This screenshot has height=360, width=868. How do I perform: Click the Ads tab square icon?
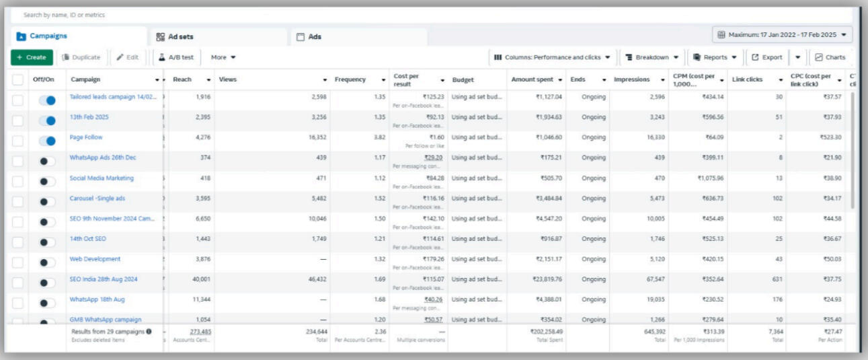click(x=301, y=37)
